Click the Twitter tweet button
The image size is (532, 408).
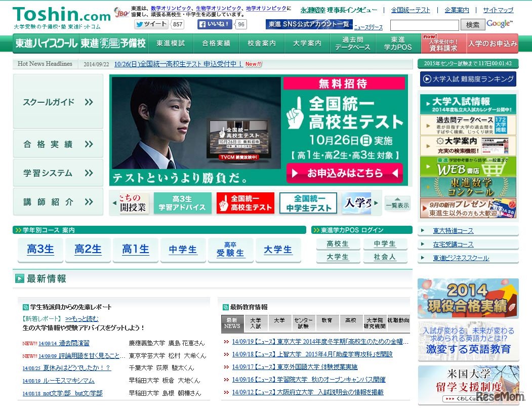[151, 24]
